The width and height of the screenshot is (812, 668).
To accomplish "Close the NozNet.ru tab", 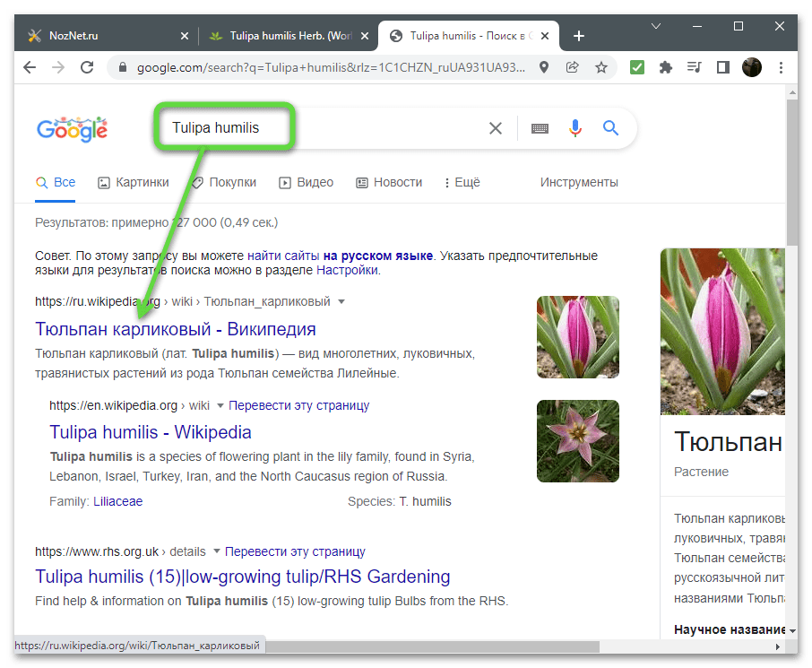I will 185,36.
